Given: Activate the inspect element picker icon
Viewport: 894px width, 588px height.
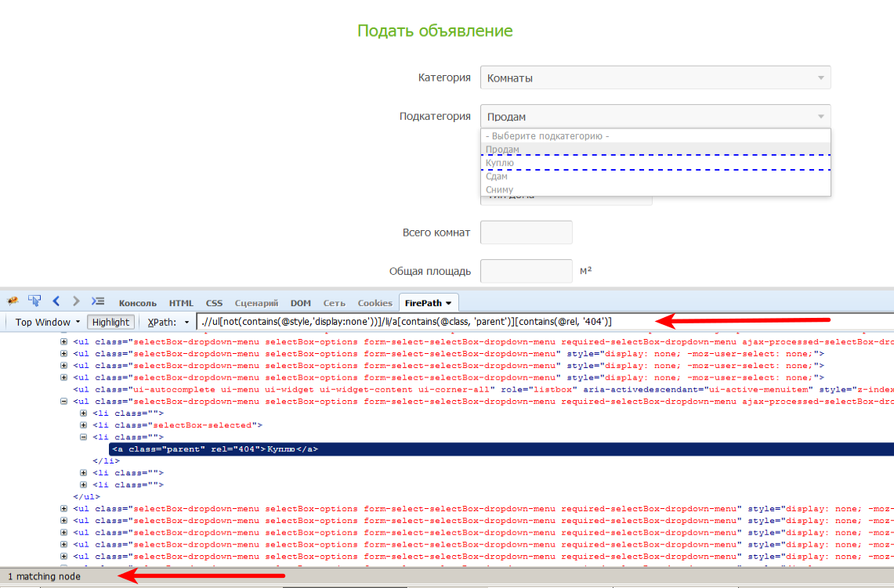Looking at the screenshot, I should click(34, 301).
